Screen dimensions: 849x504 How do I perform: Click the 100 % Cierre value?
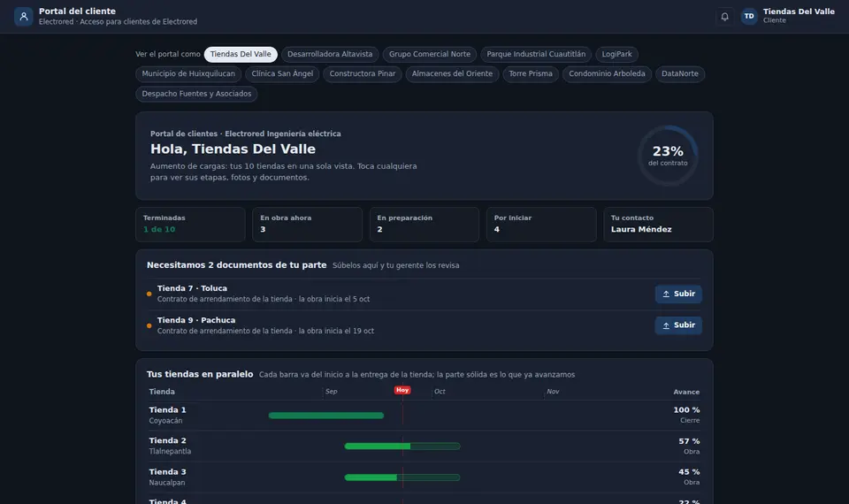(x=686, y=415)
